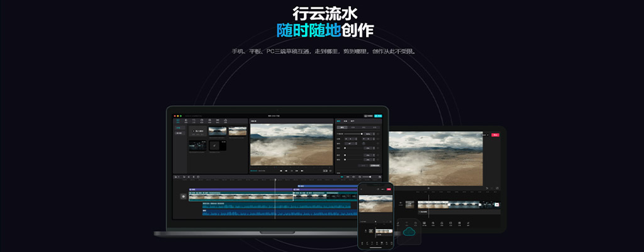The width and height of the screenshot is (644, 252).
Task: Select the upper blue audio waveform clip
Action: (x=277, y=205)
